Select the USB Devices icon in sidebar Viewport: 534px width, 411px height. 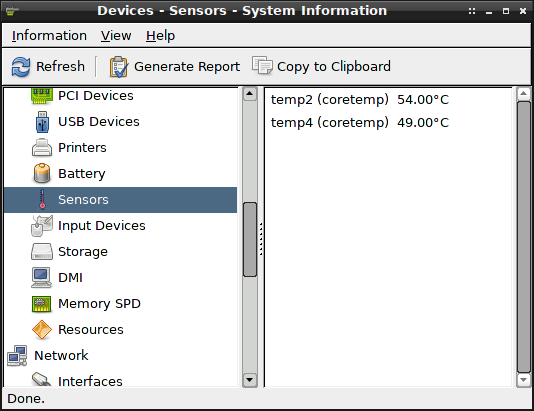(x=42, y=122)
